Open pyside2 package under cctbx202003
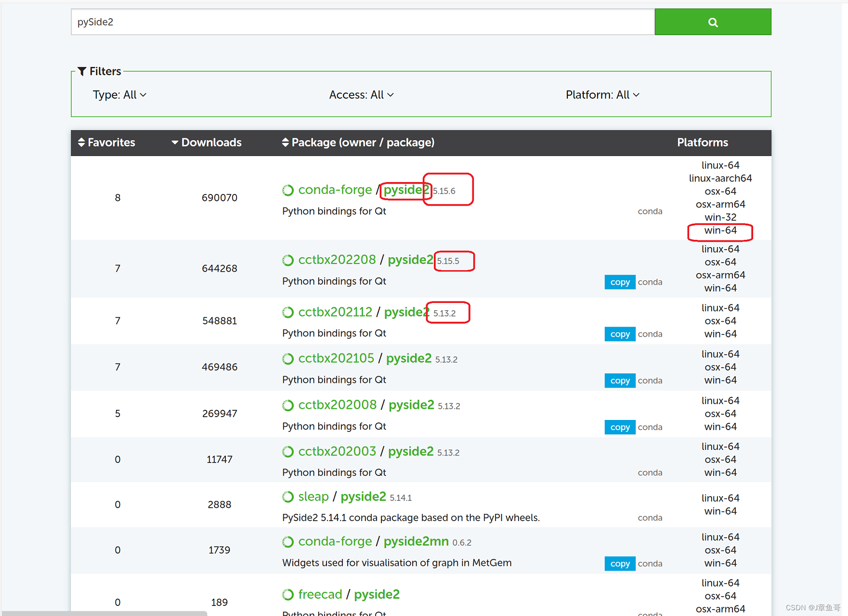 coord(411,451)
